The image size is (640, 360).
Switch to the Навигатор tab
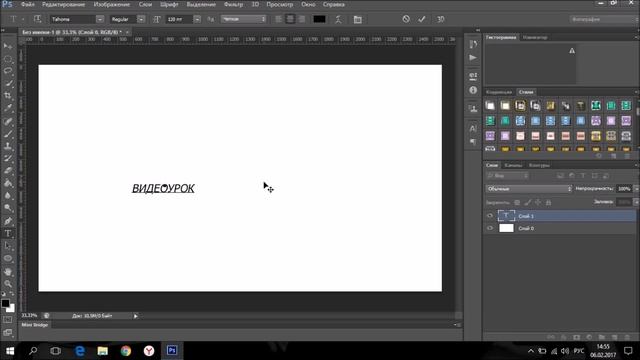(535, 37)
